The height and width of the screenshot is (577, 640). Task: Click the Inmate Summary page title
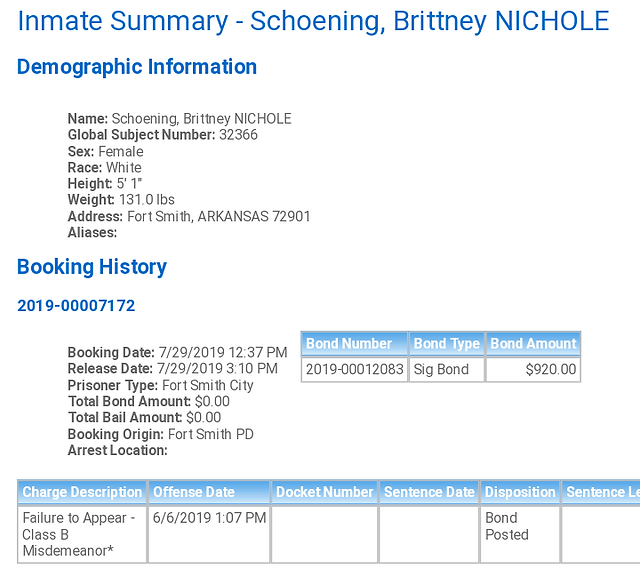(313, 21)
